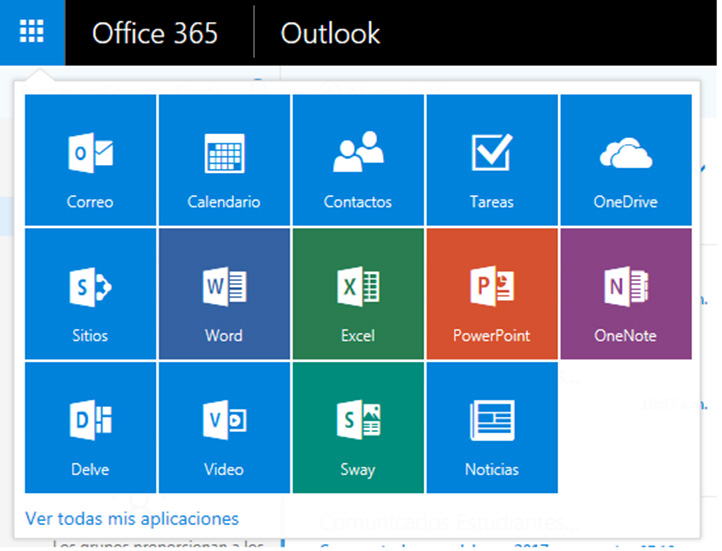
Task: Open the Noticias news tile
Action: [492, 428]
